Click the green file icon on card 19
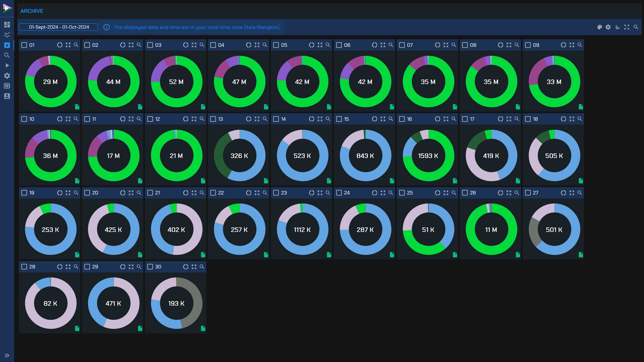Image resolution: width=644 pixels, height=362 pixels. pyautogui.click(x=77, y=255)
